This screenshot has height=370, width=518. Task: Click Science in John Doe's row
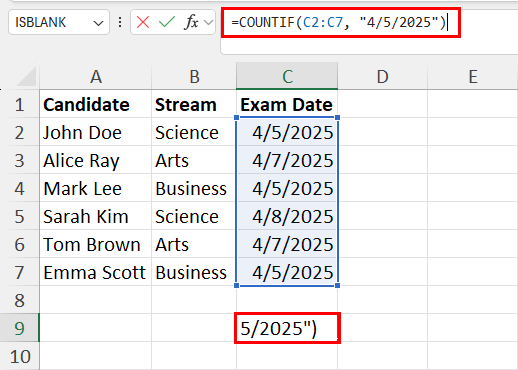point(194,132)
